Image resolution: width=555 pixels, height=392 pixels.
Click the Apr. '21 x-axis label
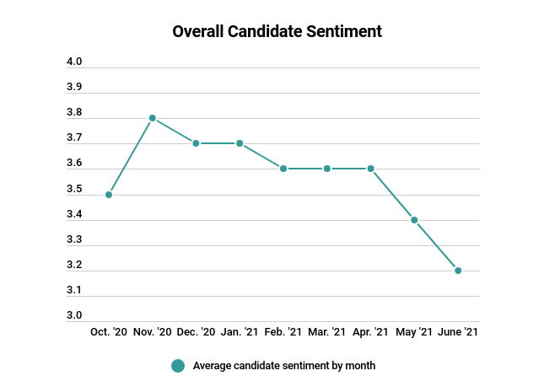point(370,333)
